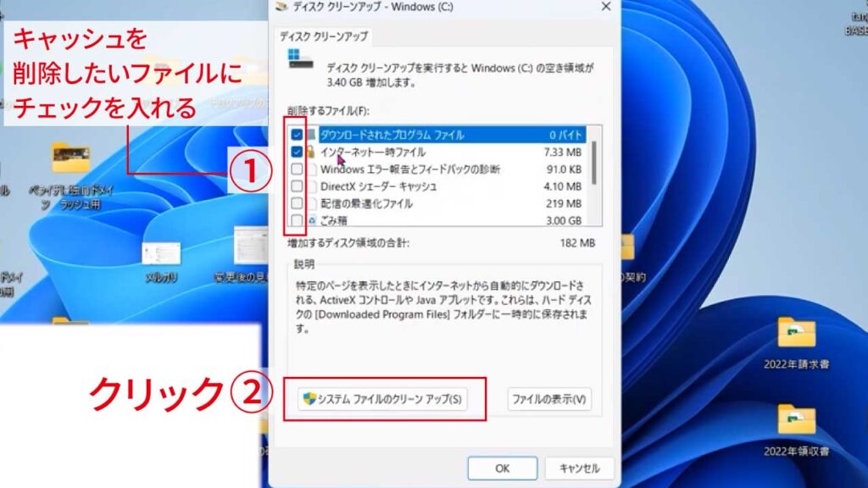Click ファイルの表示 button
This screenshot has width=868, height=488.
tap(549, 399)
